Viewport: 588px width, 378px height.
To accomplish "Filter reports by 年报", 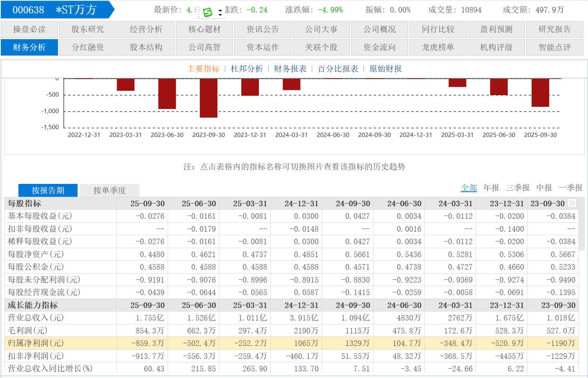I will [491, 188].
